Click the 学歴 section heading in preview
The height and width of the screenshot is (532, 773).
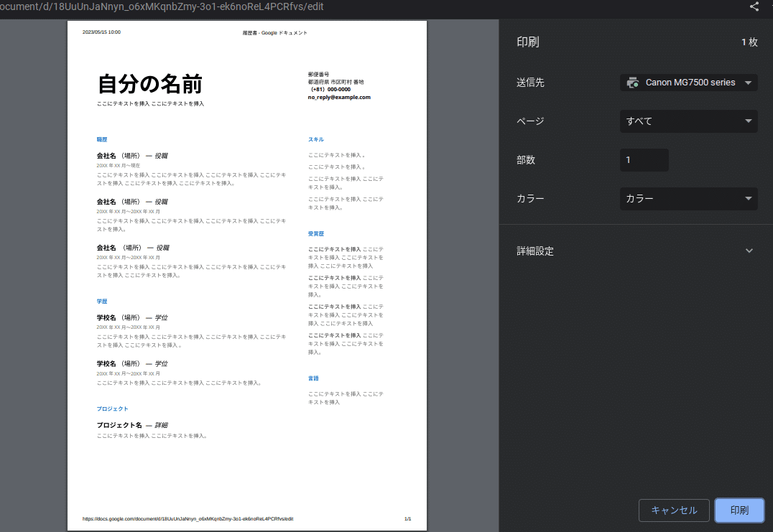tap(101, 302)
